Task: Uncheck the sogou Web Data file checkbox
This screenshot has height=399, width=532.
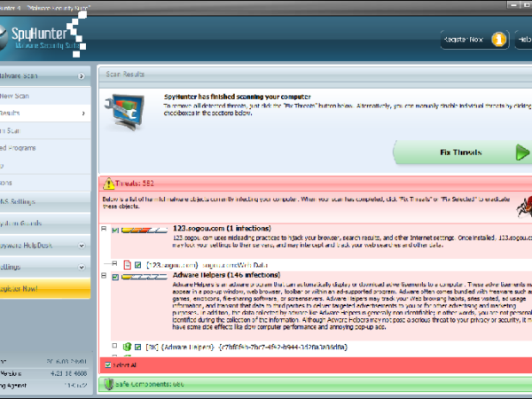Action: [137, 264]
